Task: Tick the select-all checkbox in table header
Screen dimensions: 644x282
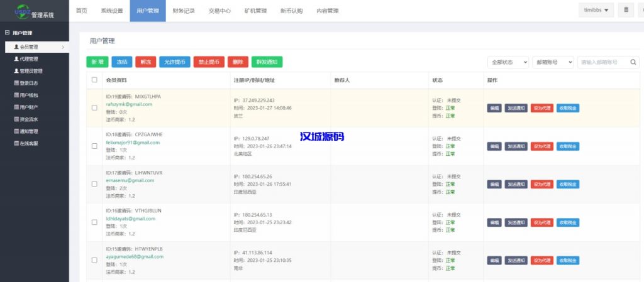Action: tap(94, 80)
